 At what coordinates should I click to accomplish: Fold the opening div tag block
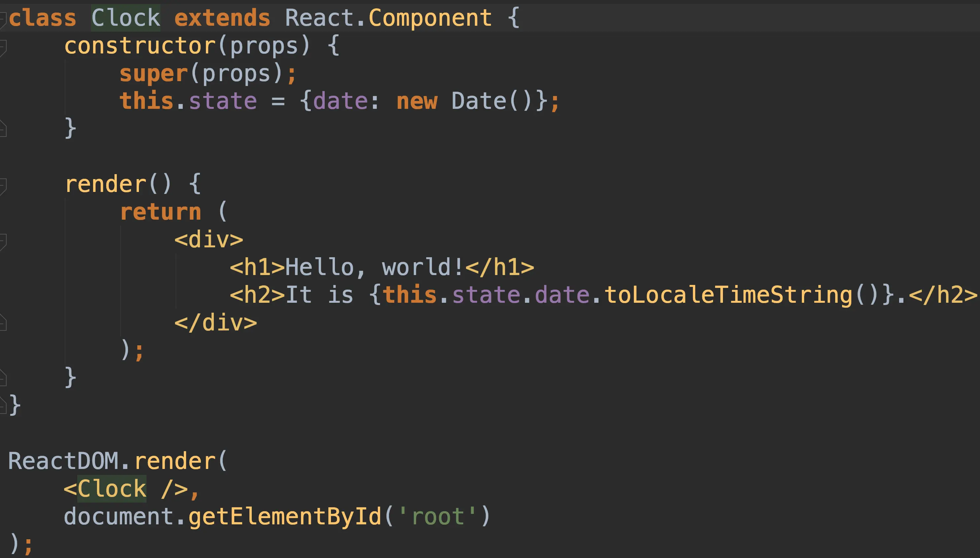pos(2,242)
